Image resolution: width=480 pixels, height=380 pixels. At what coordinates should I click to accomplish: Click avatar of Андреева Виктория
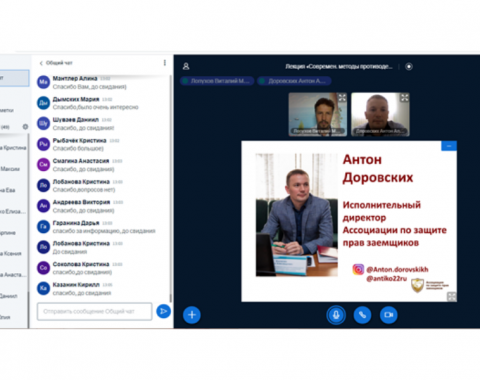point(43,206)
